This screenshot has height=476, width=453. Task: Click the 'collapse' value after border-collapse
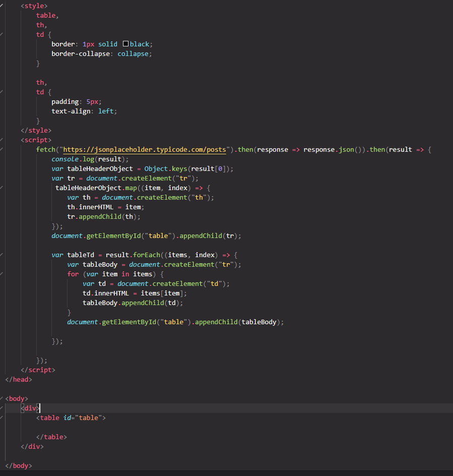pos(133,54)
